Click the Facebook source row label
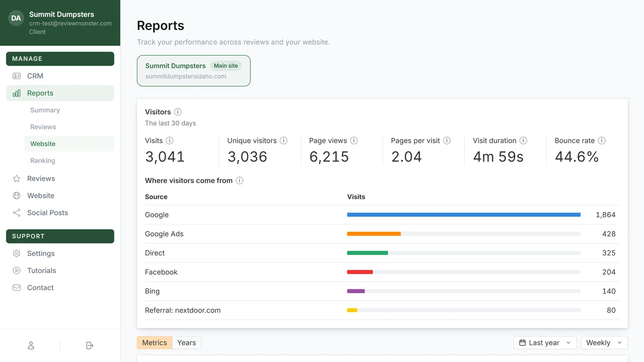Image resolution: width=644 pixels, height=362 pixels. pos(161,272)
